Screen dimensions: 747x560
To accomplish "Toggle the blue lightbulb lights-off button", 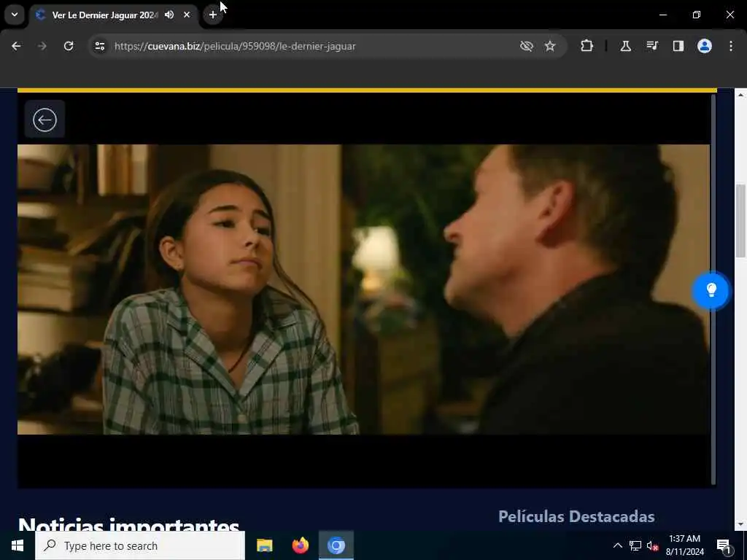I will tap(711, 290).
